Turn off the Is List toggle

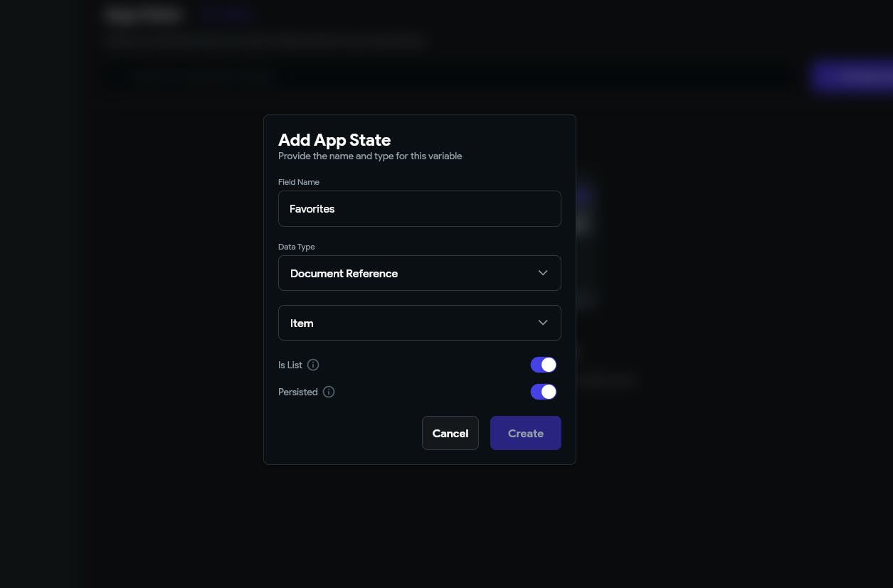(x=544, y=365)
